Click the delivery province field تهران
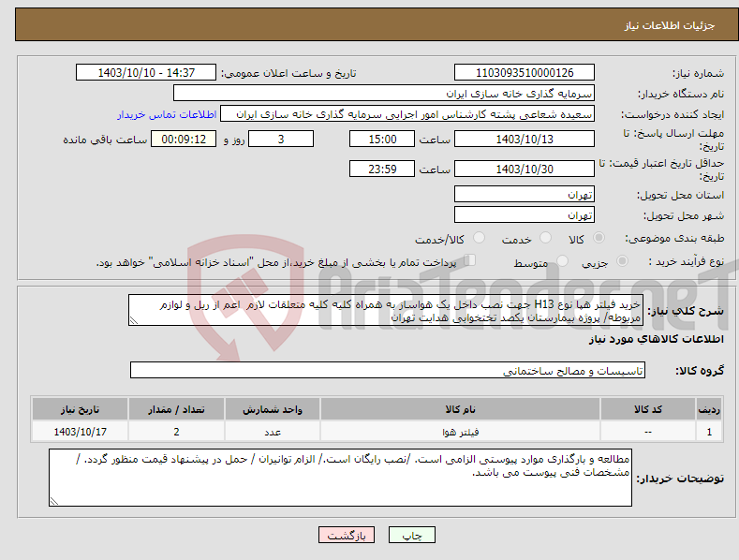The image size is (739, 560). [525, 194]
